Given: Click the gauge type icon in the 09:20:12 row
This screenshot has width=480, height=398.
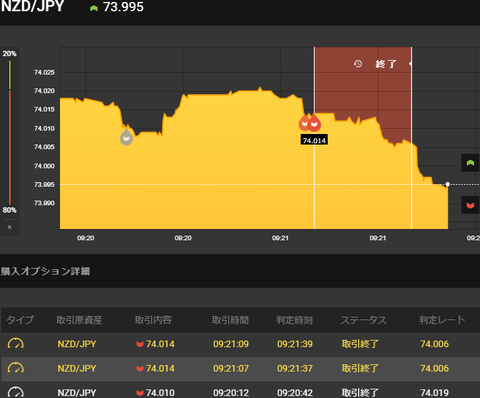Looking at the screenshot, I should (16, 392).
